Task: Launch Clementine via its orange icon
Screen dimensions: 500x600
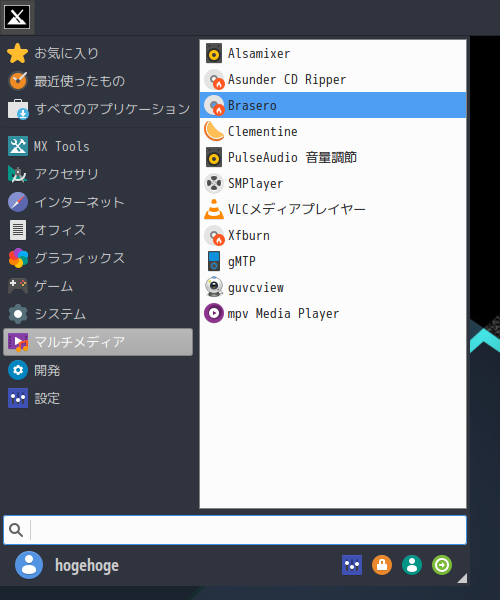Action: [214, 131]
